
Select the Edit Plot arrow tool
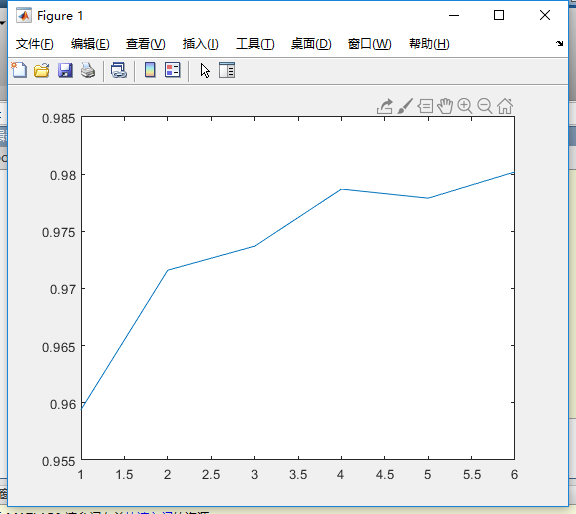pyautogui.click(x=205, y=71)
